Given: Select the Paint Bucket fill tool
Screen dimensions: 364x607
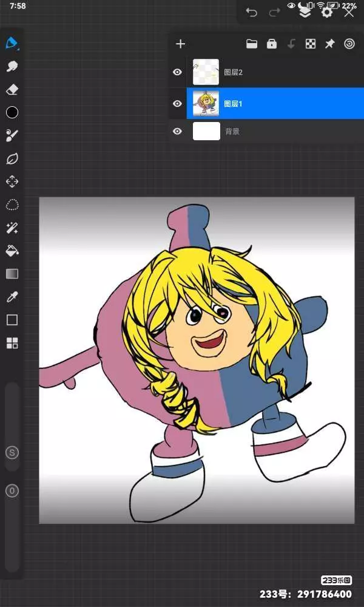Looking at the screenshot, I should [12, 251].
